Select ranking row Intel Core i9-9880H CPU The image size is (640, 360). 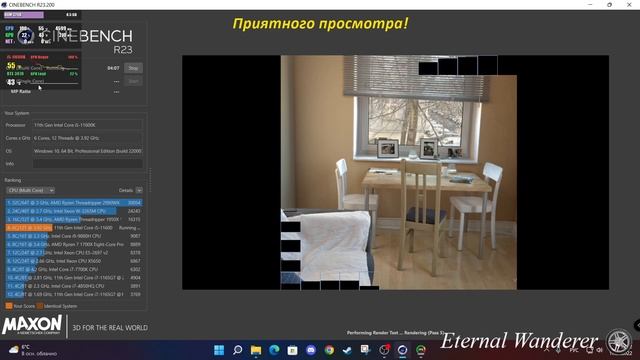pyautogui.click(x=74, y=236)
